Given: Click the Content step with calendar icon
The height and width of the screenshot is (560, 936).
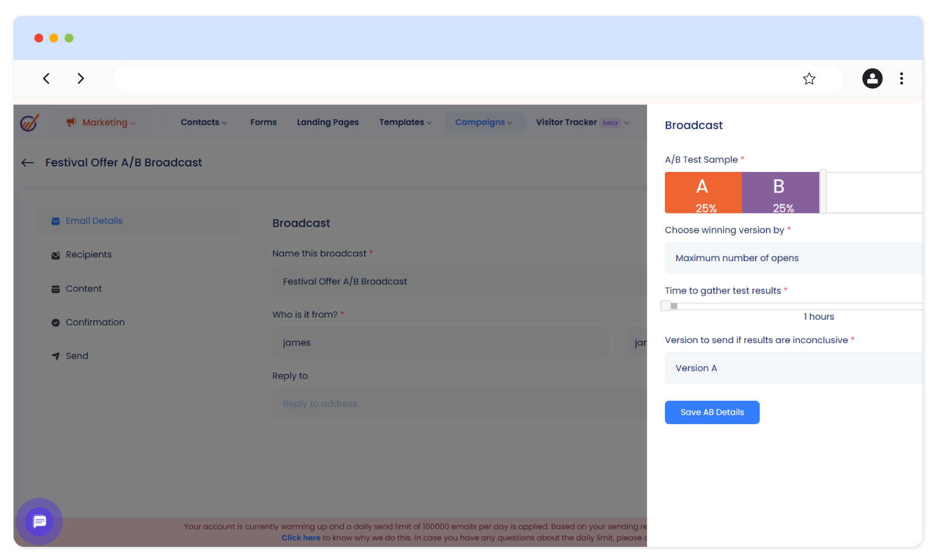Looking at the screenshot, I should [x=83, y=289].
